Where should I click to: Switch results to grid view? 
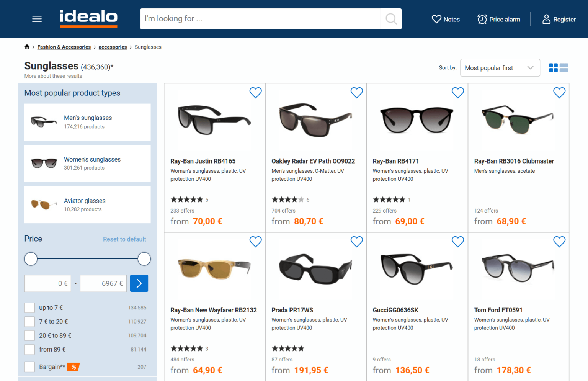tap(554, 67)
